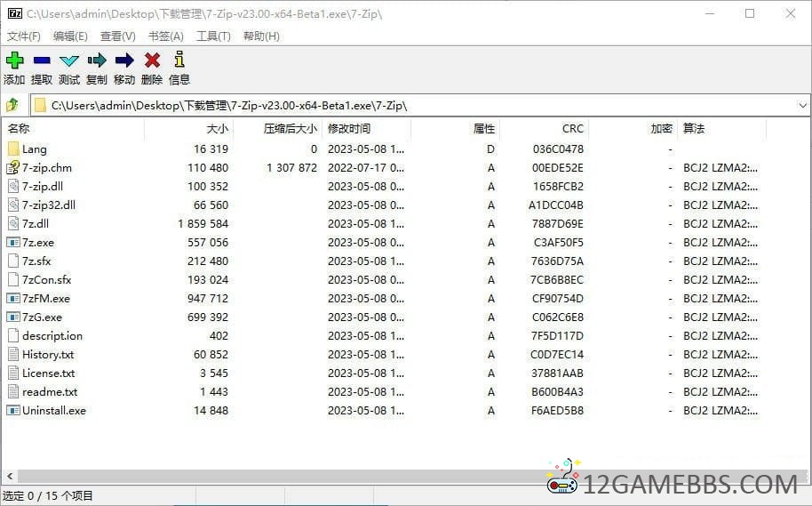Click status bar text 选定 0 / 15 个项目
This screenshot has width=812, height=506.
click(48, 495)
